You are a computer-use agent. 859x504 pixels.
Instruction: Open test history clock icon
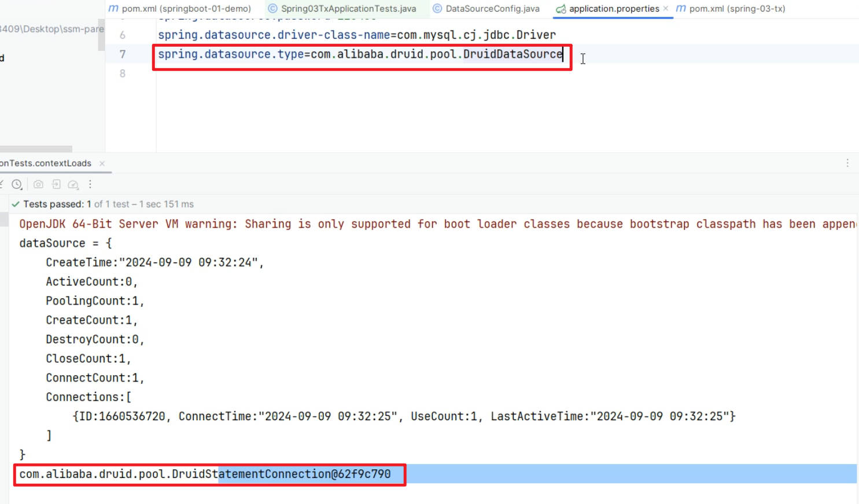(x=17, y=184)
